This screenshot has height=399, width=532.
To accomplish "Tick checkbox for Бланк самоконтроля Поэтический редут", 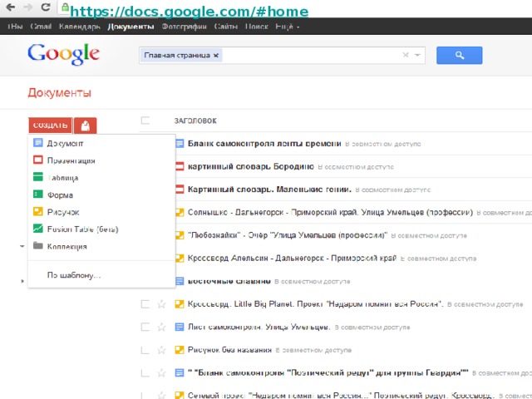I will 145,373.
